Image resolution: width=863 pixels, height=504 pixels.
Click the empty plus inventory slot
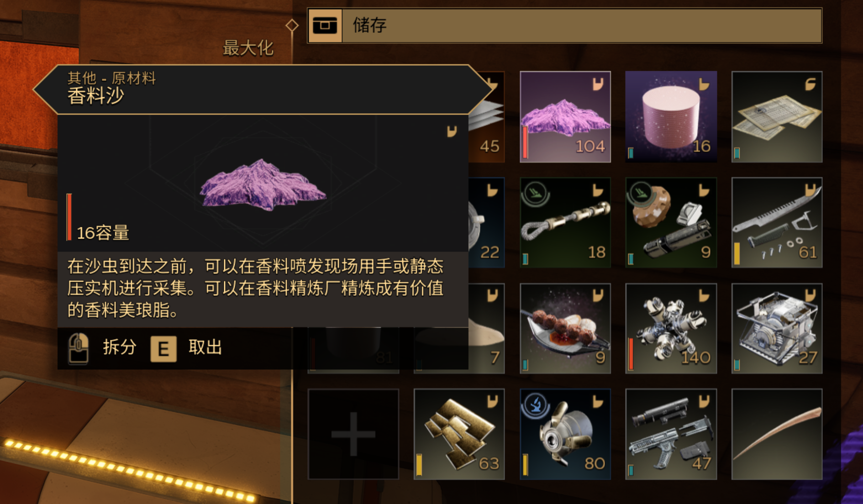(353, 434)
